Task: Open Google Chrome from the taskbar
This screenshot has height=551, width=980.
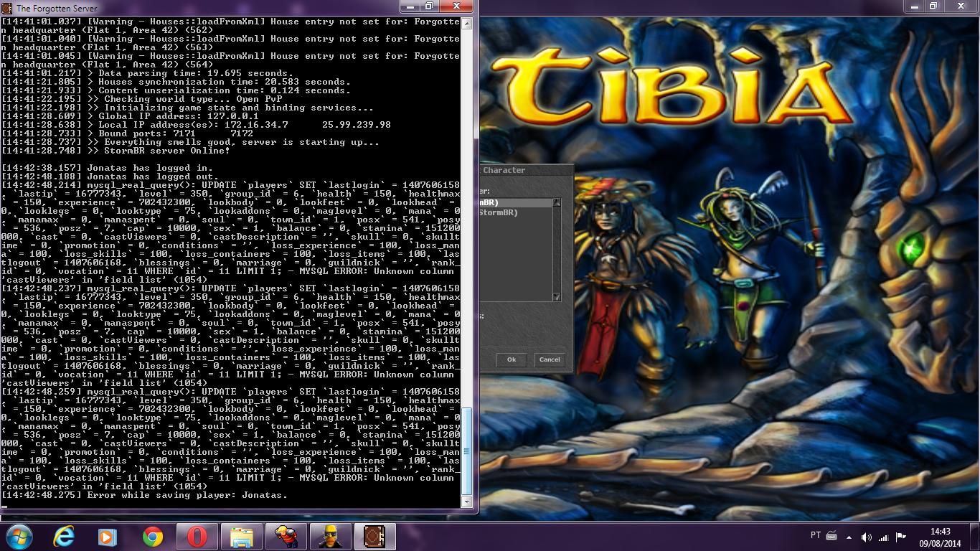Action: [x=152, y=537]
